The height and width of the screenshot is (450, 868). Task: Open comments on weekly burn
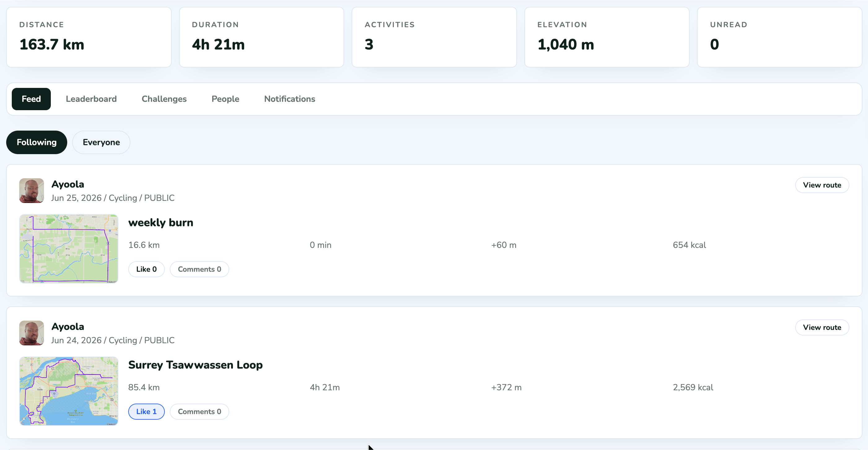pyautogui.click(x=199, y=269)
